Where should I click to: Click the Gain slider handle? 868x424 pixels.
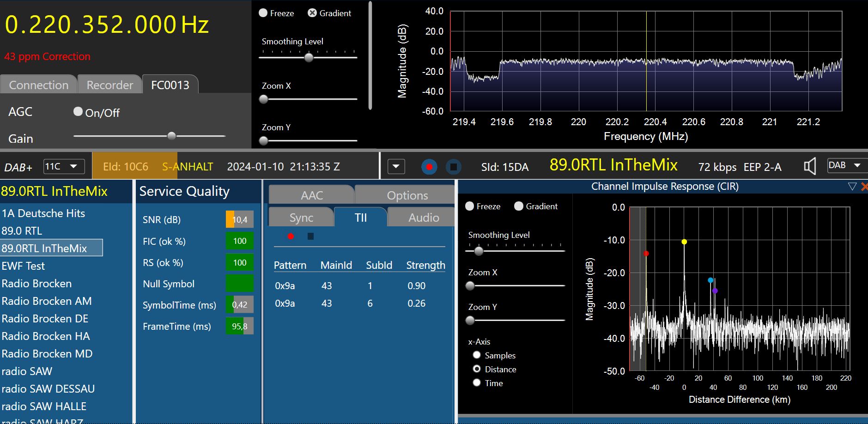(171, 136)
